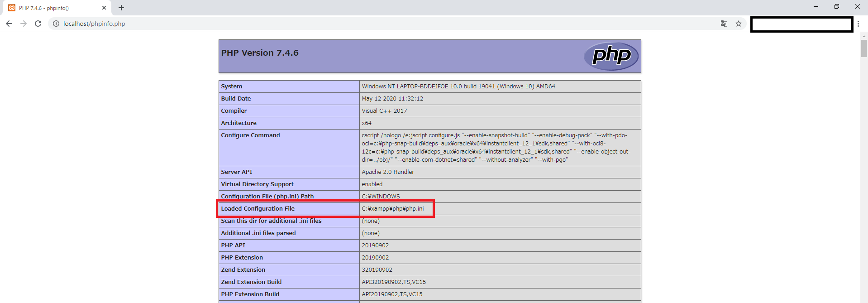The image size is (868, 303).
Task: Select Additional .ini files parsed label
Action: click(258, 233)
